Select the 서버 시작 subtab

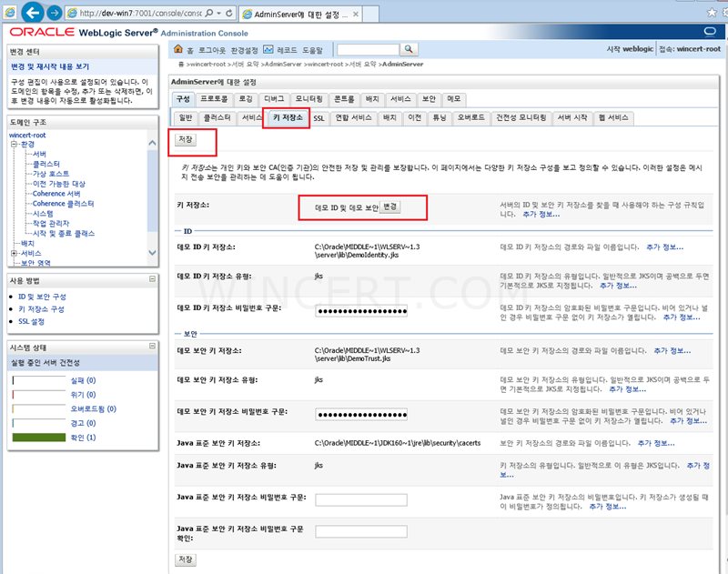(572, 118)
